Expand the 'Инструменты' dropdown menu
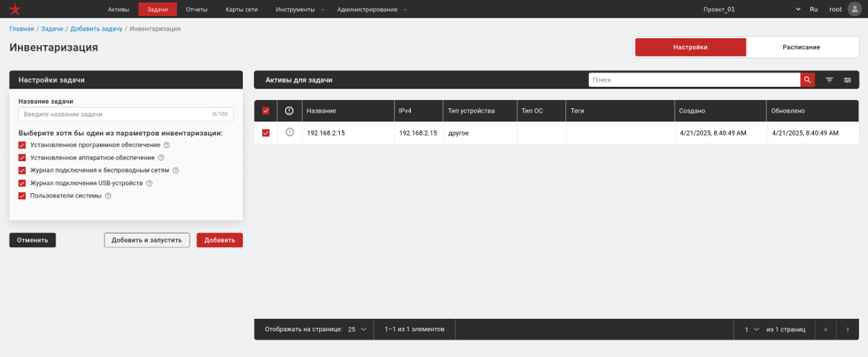Screen dimensions: 868x357 299,9
